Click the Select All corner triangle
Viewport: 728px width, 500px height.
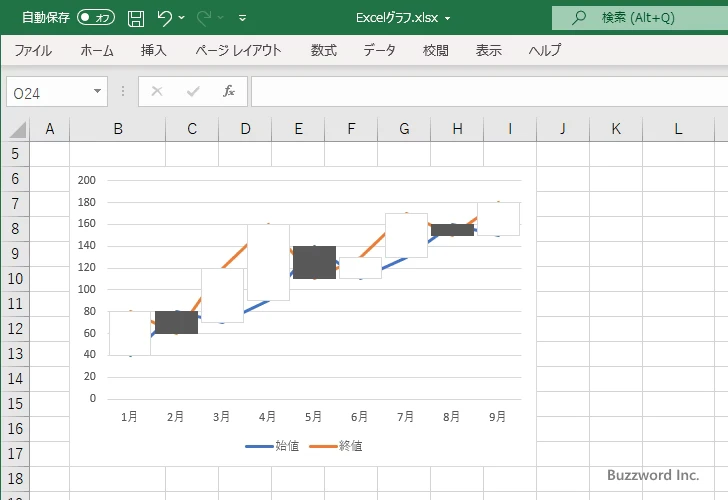point(17,130)
